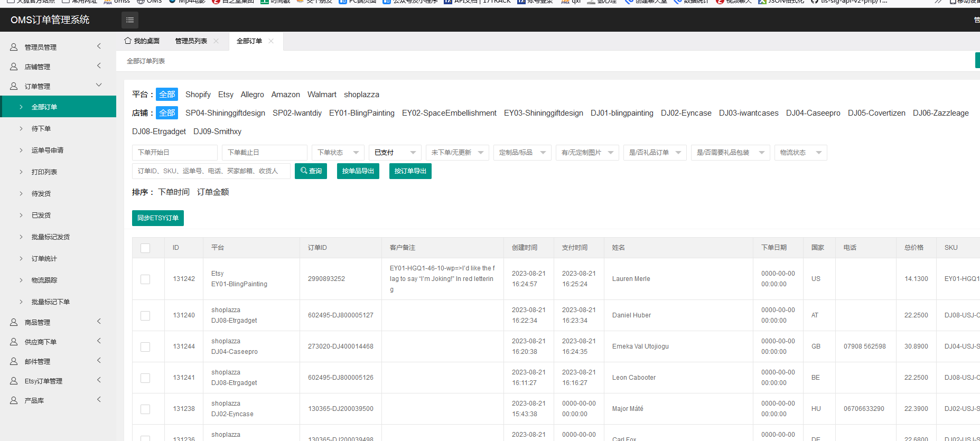
Task: Open 订单统计 in the sidebar
Action: tap(58, 258)
